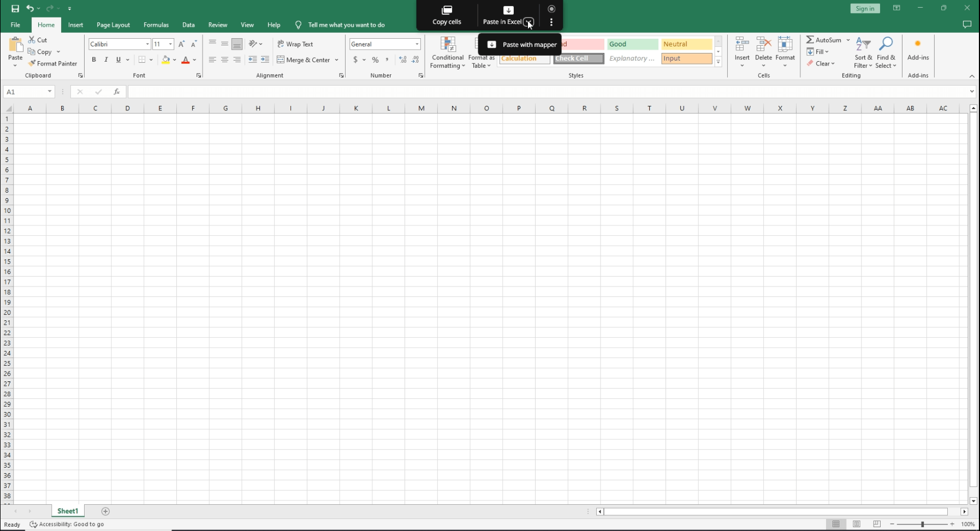Image resolution: width=980 pixels, height=531 pixels.
Task: Click the Sign in button
Action: pos(865,8)
